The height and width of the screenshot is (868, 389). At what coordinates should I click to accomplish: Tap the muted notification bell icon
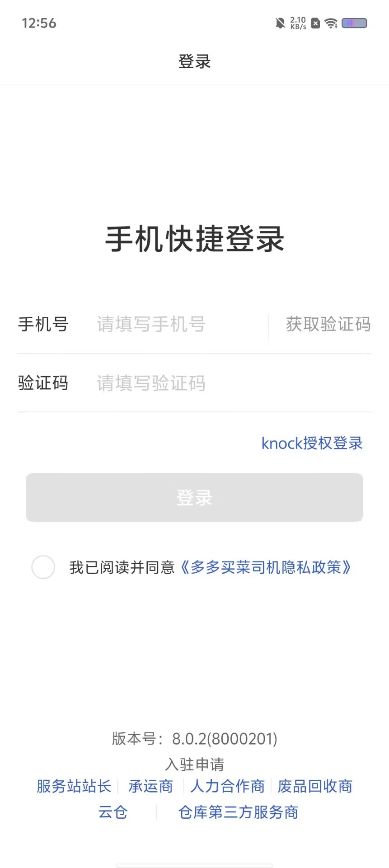(280, 23)
